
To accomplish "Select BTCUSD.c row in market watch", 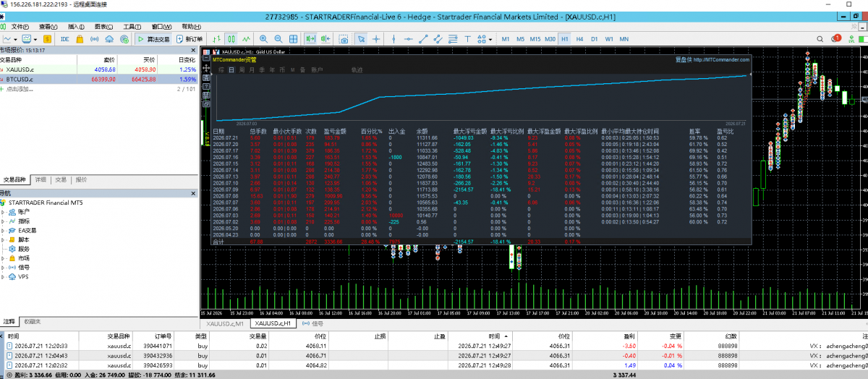I will point(98,79).
